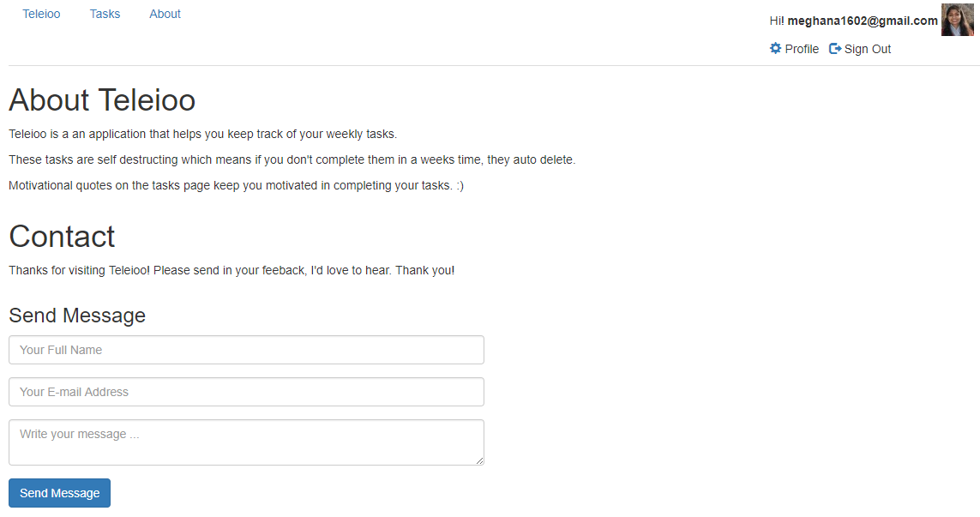Click the gear icon beside Profile
The image size is (980, 517).
[776, 49]
